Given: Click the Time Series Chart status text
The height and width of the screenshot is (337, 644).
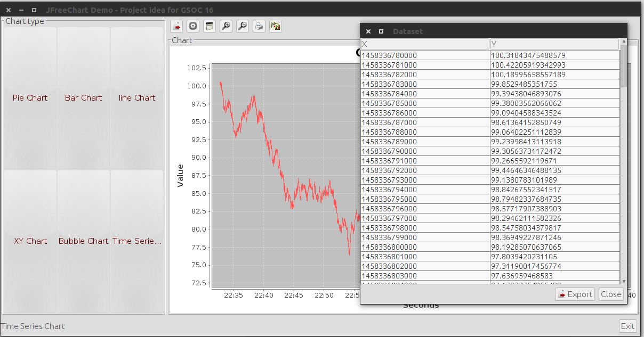Looking at the screenshot, I should [33, 326].
